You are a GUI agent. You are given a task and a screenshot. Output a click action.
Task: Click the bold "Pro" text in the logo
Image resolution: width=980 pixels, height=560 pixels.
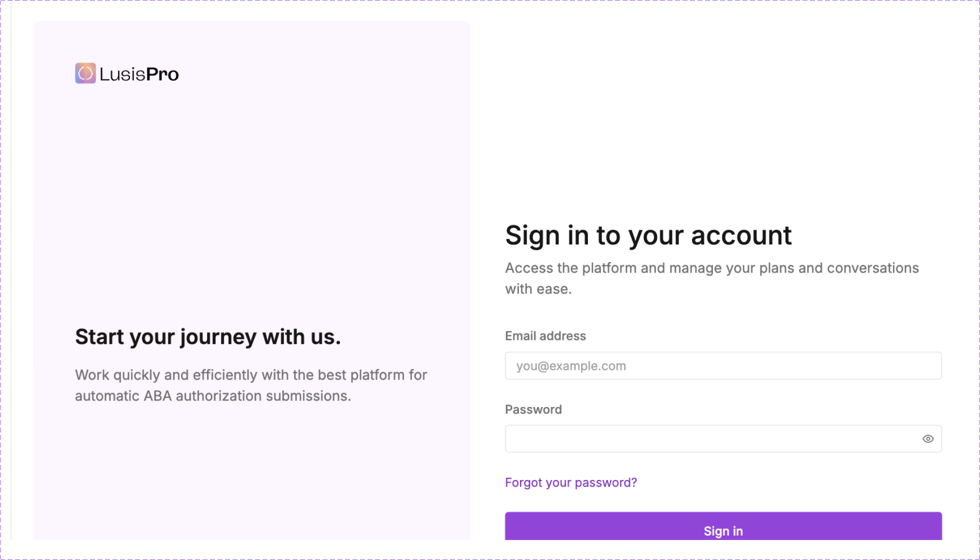point(162,74)
